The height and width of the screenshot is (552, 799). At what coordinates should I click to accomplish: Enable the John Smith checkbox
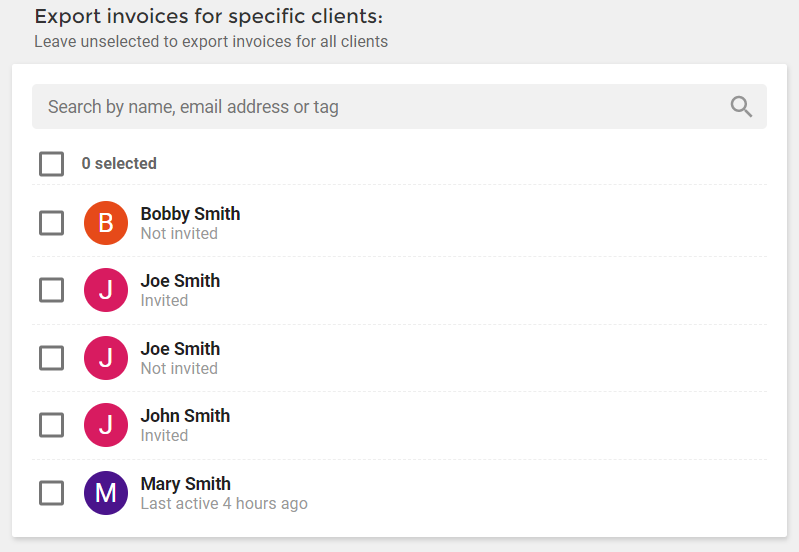pos(51,425)
